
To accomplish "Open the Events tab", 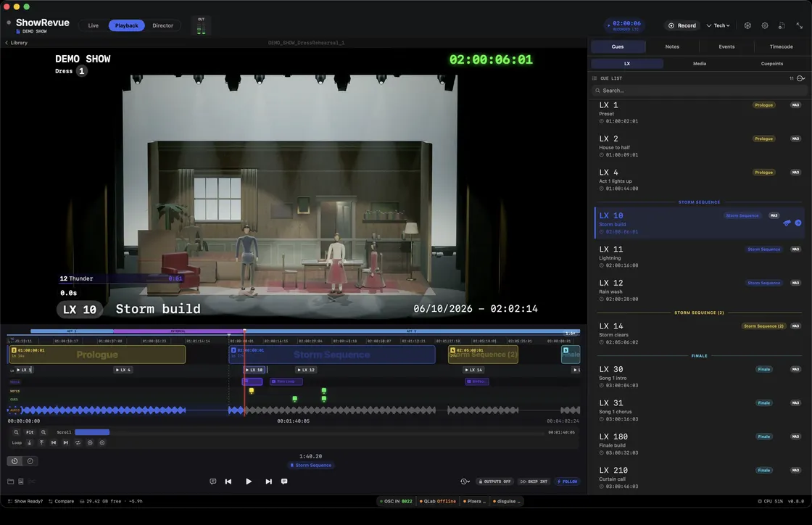I will coord(726,46).
